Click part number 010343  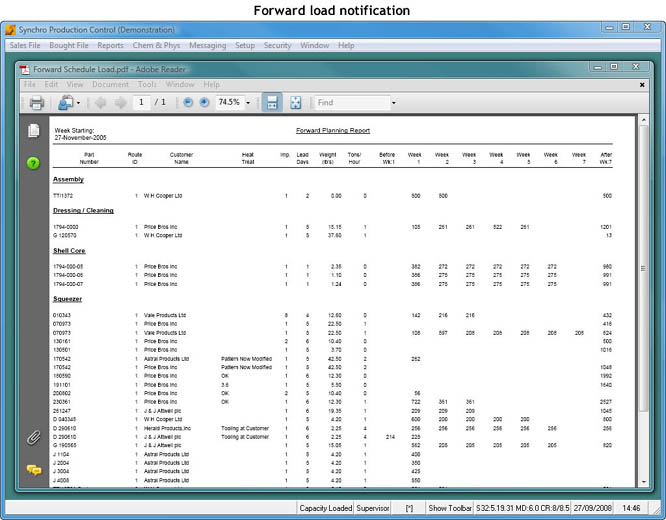pos(62,315)
